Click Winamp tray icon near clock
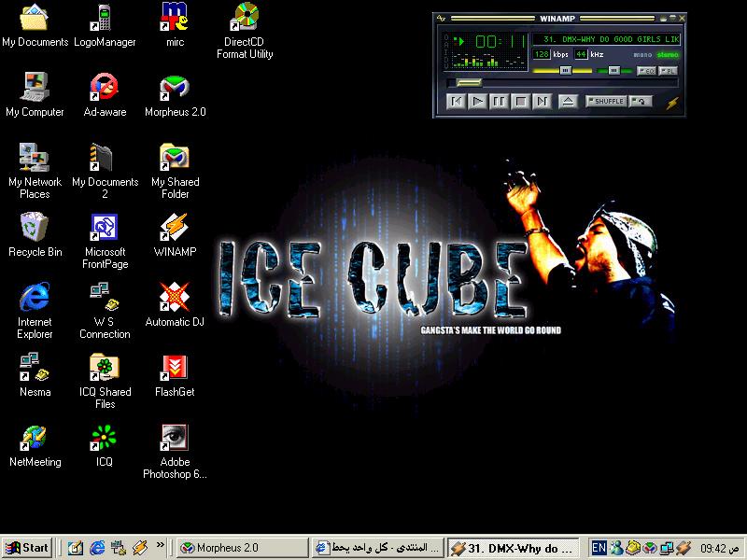747x560 pixels. [684, 548]
